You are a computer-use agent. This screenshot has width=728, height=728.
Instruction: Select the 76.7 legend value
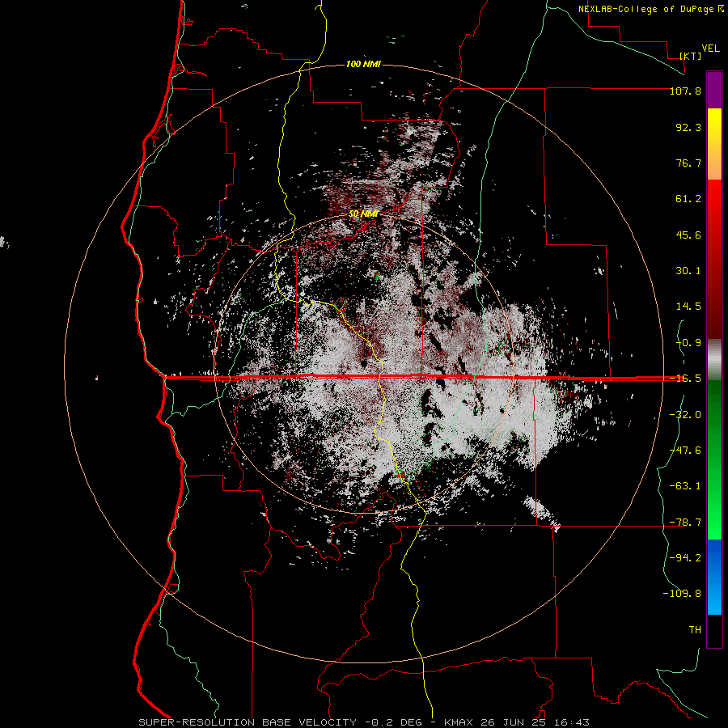click(x=688, y=163)
